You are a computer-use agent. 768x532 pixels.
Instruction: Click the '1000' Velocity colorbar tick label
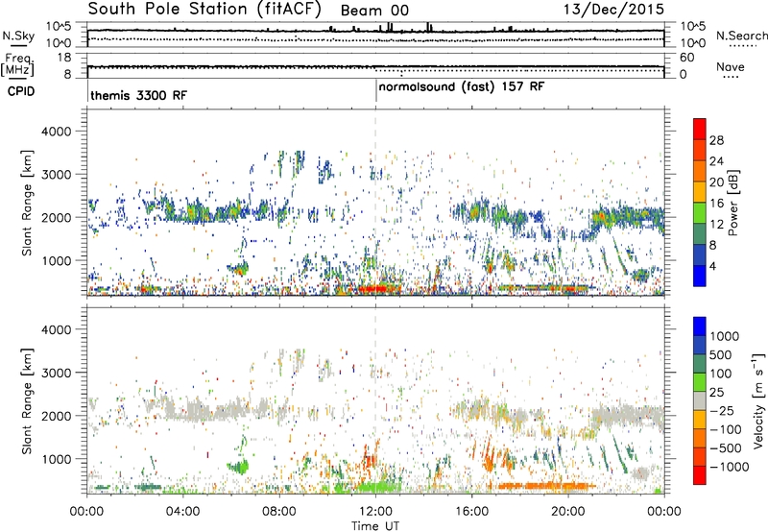click(x=724, y=336)
